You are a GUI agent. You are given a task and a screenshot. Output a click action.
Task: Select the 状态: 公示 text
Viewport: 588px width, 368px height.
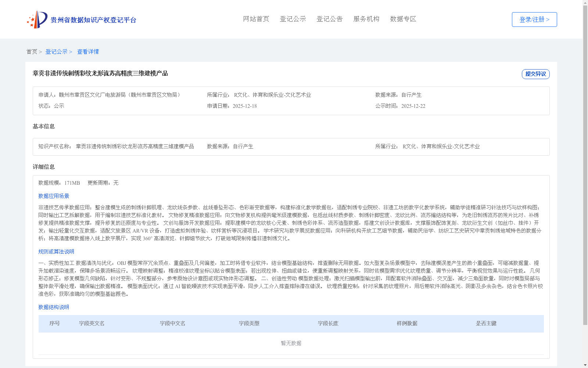[51, 106]
